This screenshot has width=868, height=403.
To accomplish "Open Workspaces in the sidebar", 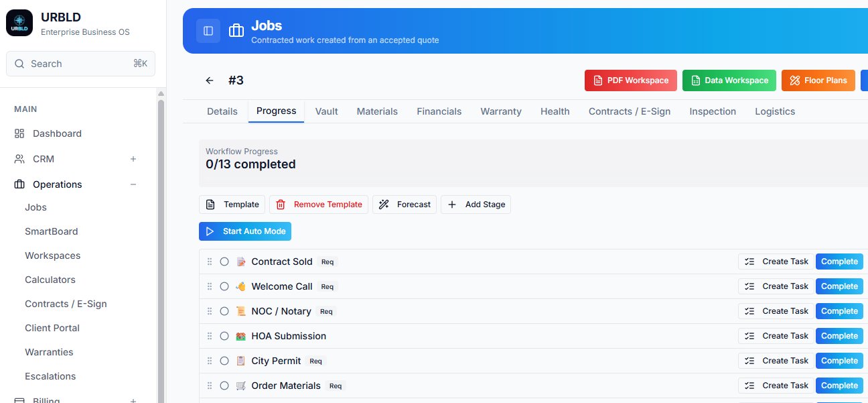I will [x=52, y=255].
